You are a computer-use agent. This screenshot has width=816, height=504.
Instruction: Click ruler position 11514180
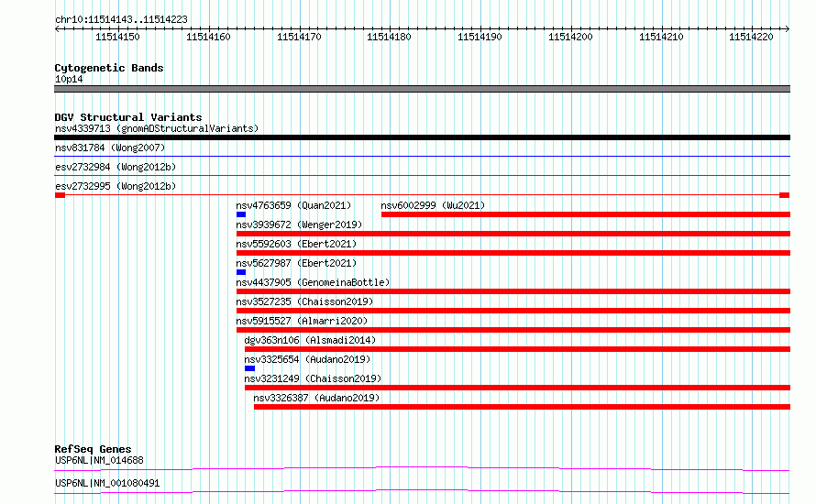coord(389,37)
